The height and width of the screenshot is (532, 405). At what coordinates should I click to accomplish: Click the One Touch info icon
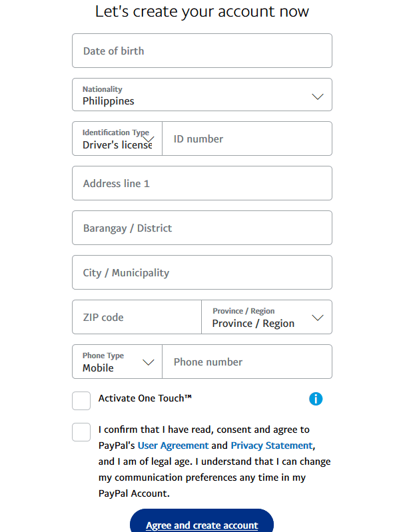[316, 399]
